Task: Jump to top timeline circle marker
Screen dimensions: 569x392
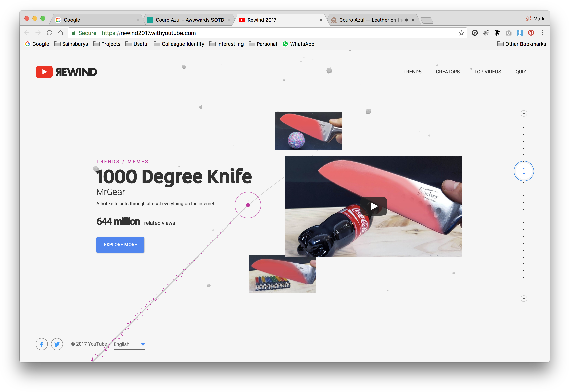Action: point(524,113)
